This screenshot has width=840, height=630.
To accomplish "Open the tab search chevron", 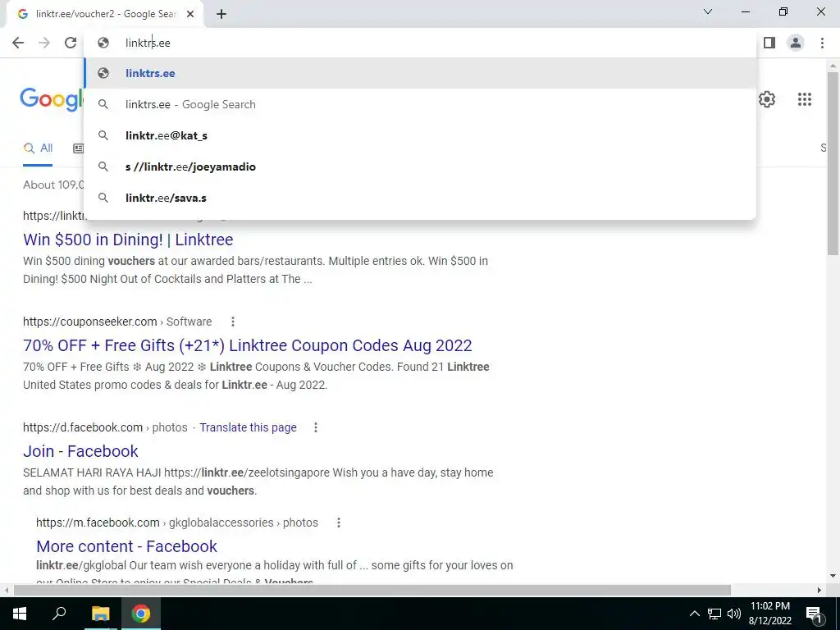I will (708, 11).
